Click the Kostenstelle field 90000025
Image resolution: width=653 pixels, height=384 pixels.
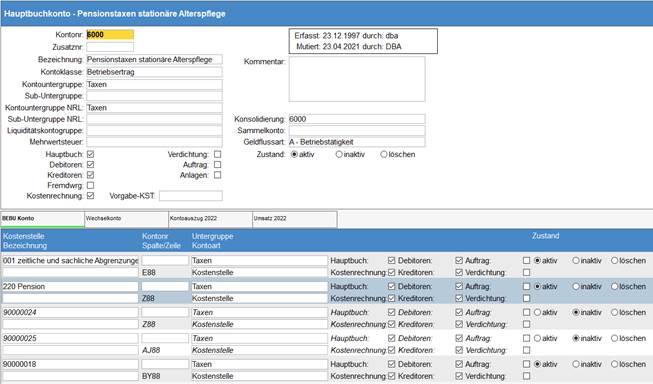pos(70,338)
